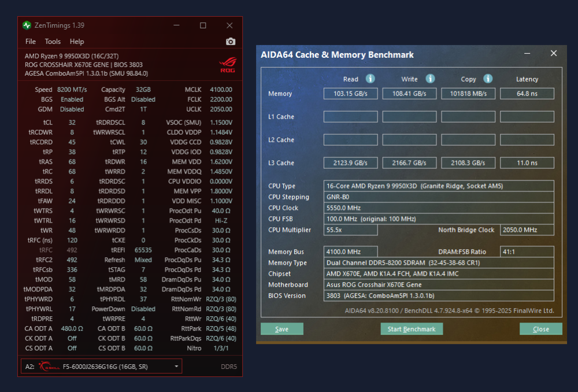578x392 pixels.
Task: Click the info icon next to Write
Action: (430, 79)
